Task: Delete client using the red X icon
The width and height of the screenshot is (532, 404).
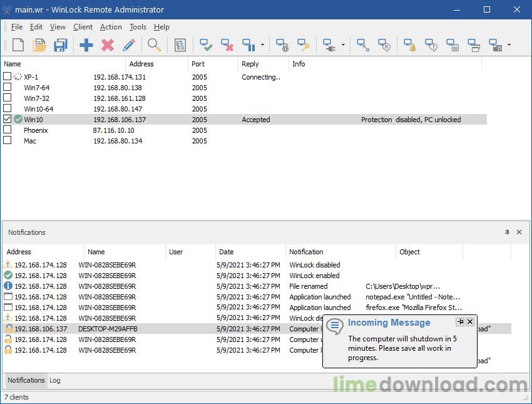Action: pyautogui.click(x=108, y=45)
